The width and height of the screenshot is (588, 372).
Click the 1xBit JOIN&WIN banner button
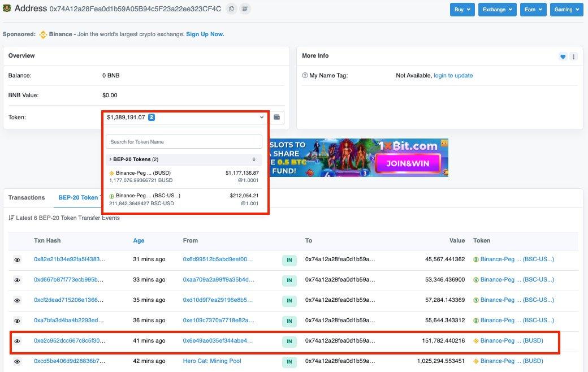(x=408, y=163)
